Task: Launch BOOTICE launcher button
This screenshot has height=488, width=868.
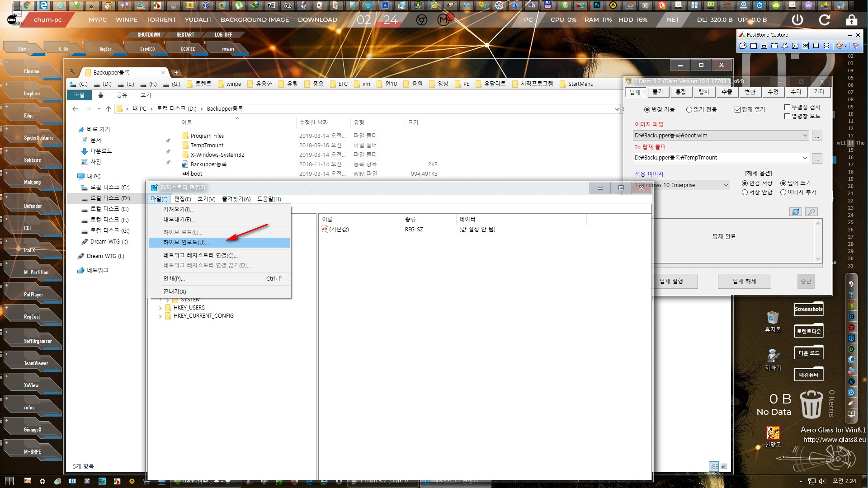Action: pyautogui.click(x=188, y=49)
